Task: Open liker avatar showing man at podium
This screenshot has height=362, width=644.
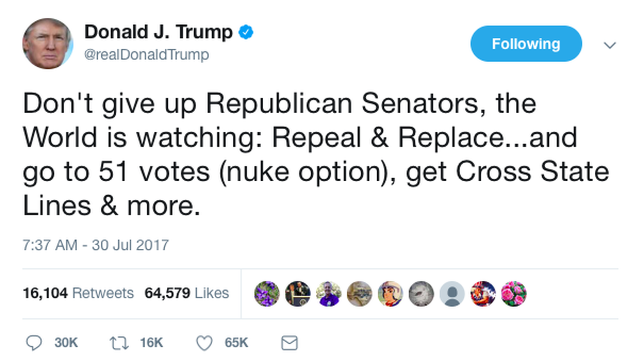Action: point(298,294)
